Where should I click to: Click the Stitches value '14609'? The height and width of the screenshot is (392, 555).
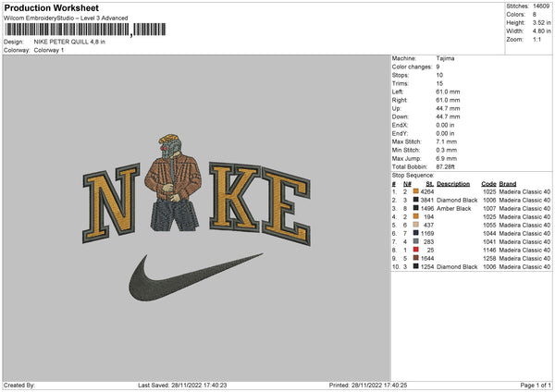tap(541, 6)
